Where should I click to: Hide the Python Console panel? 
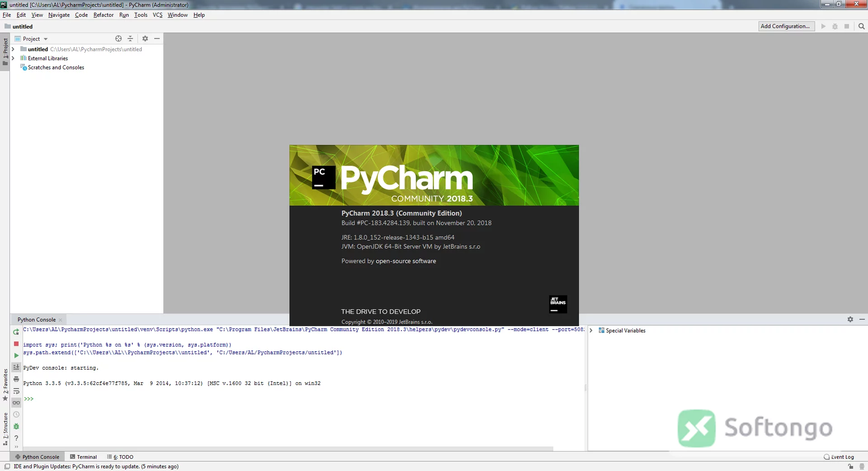862,319
